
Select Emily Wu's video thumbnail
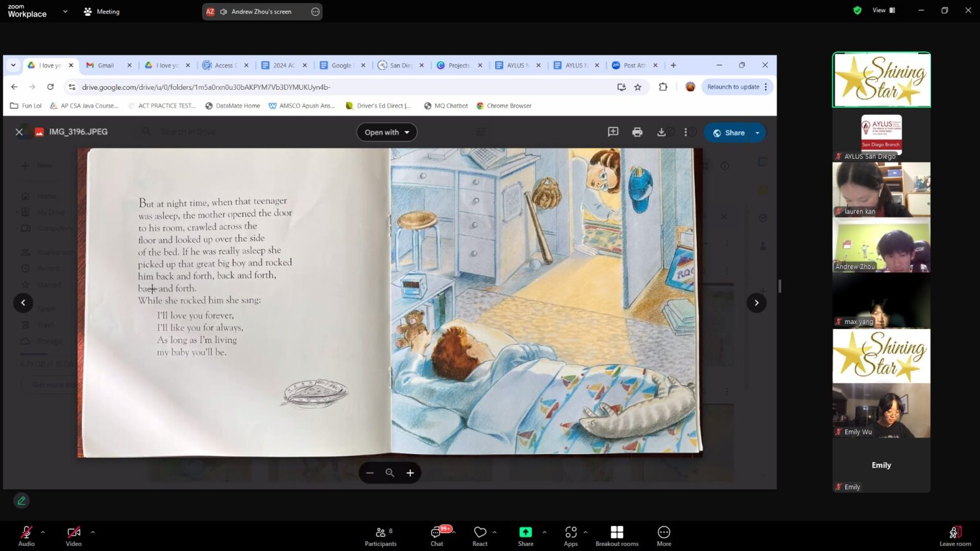click(881, 410)
